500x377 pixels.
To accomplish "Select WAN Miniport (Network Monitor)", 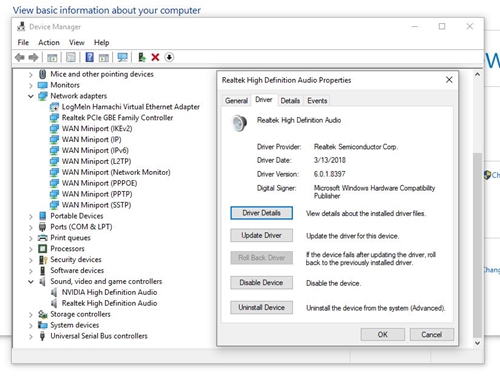I will tap(116, 172).
